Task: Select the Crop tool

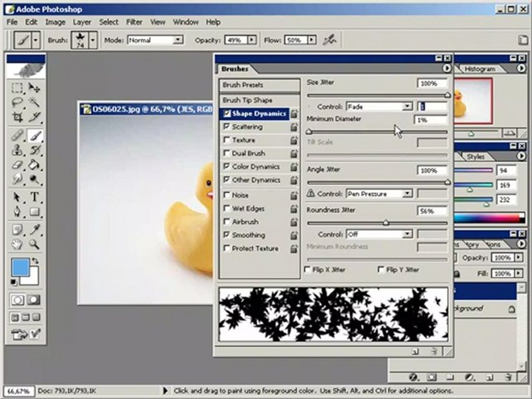Action: click(x=17, y=117)
